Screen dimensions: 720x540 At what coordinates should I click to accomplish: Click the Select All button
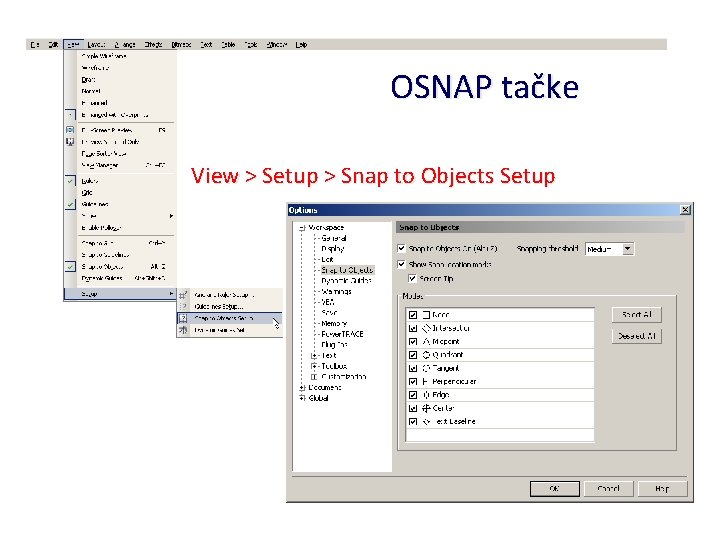coord(636,315)
